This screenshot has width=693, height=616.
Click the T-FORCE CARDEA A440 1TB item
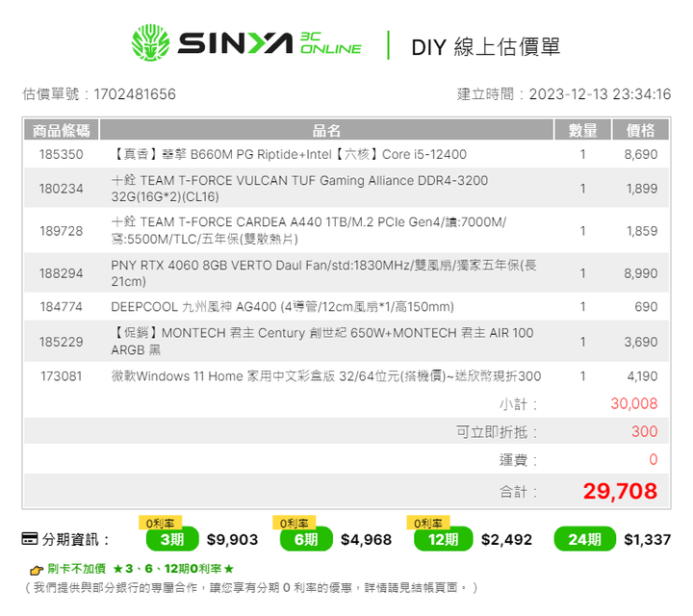point(309,231)
